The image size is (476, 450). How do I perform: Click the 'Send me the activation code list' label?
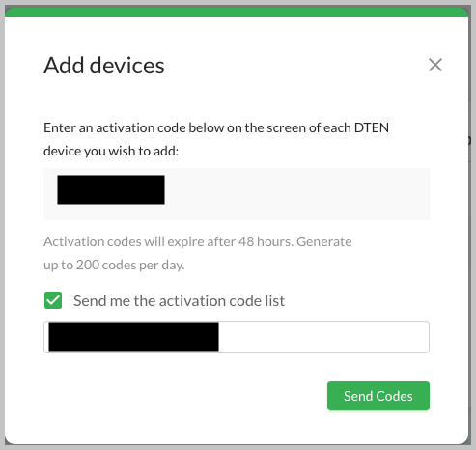coord(179,301)
